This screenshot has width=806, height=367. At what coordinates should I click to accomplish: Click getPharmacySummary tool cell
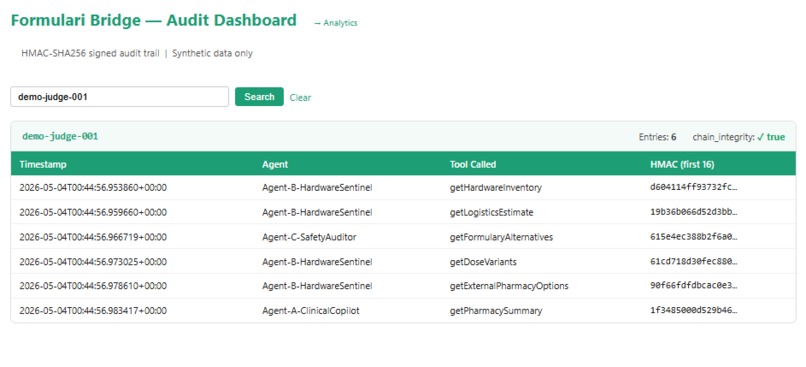(496, 310)
